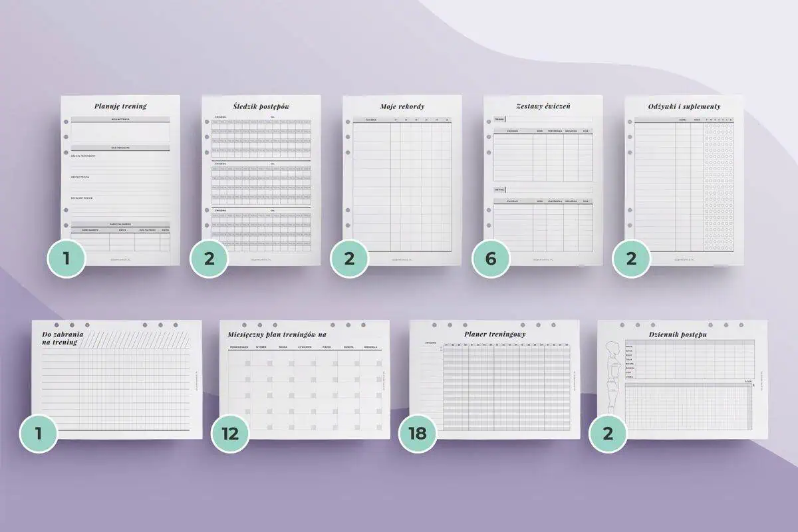Viewport: 798px width, 532px height.
Task: Click the badge 12 on Miesięczny plan page
Action: (x=230, y=434)
